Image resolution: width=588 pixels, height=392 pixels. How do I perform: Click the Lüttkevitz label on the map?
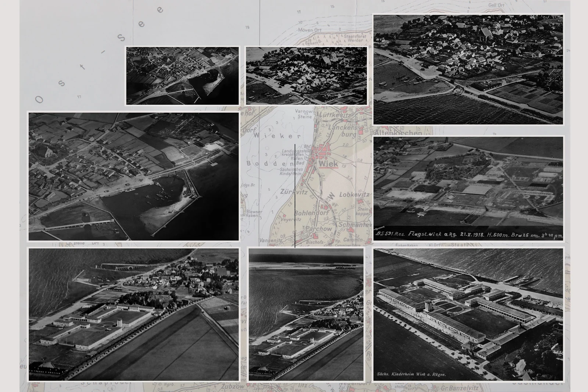336,115
